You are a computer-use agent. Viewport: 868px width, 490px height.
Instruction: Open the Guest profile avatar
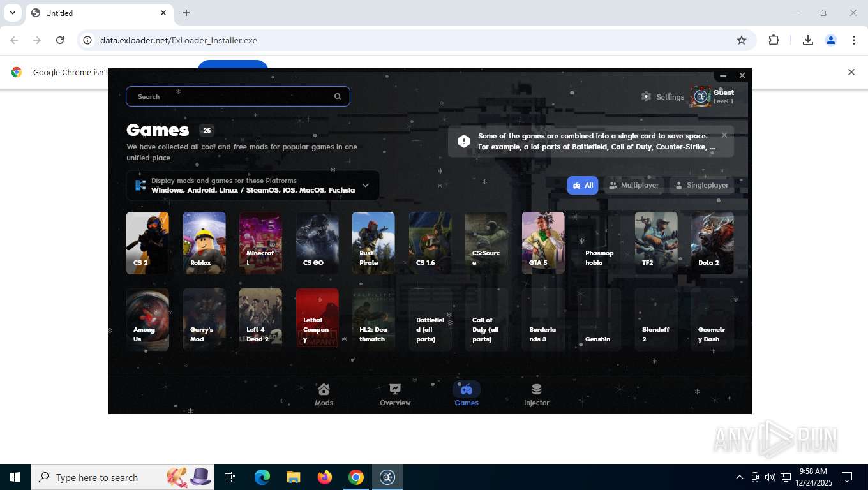[701, 96]
